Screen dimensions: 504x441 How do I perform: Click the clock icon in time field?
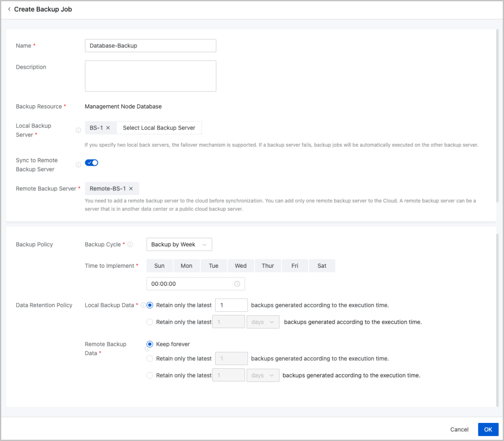tap(237, 284)
